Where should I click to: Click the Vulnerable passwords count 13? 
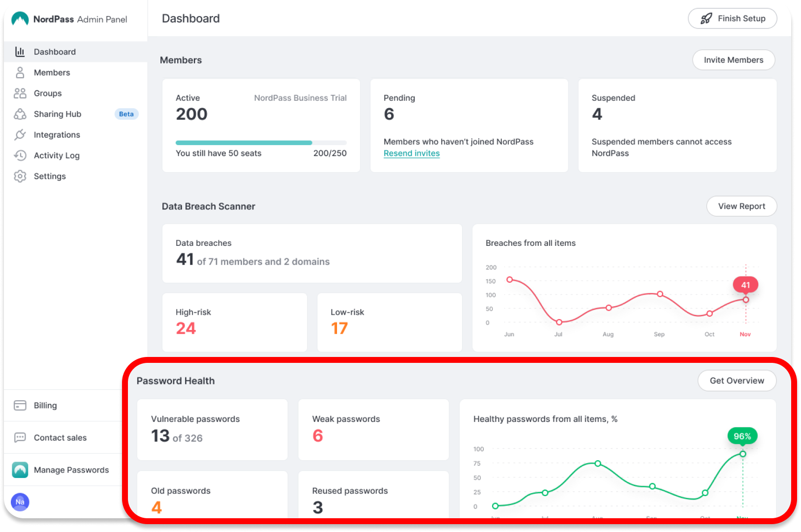coord(160,436)
